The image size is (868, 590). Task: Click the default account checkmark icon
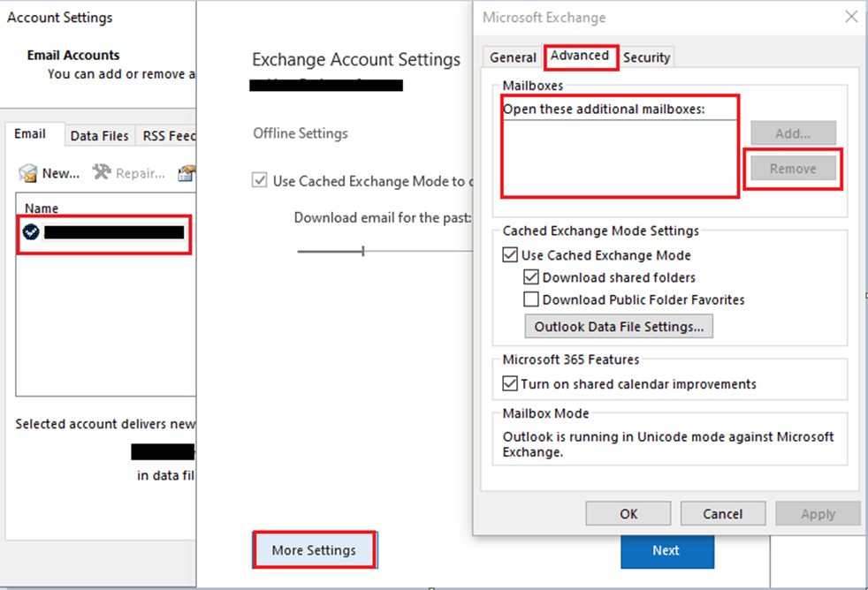[31, 231]
